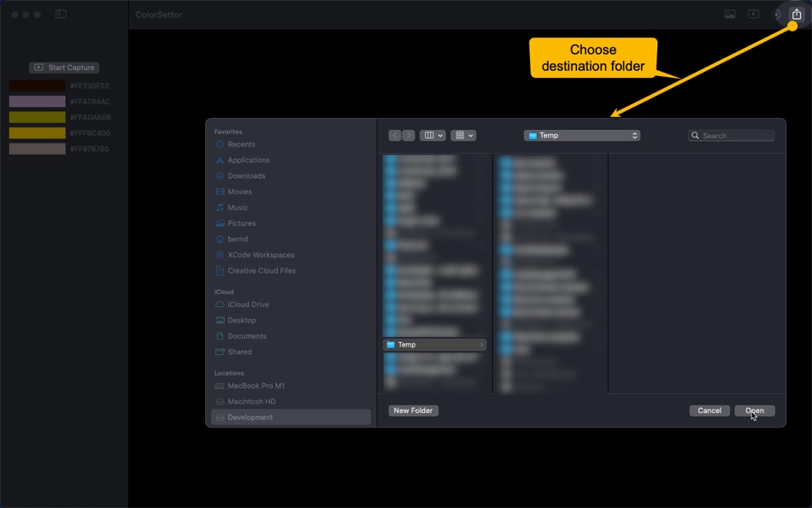Go back with the left arrow button
The image size is (812, 508).
(395, 135)
